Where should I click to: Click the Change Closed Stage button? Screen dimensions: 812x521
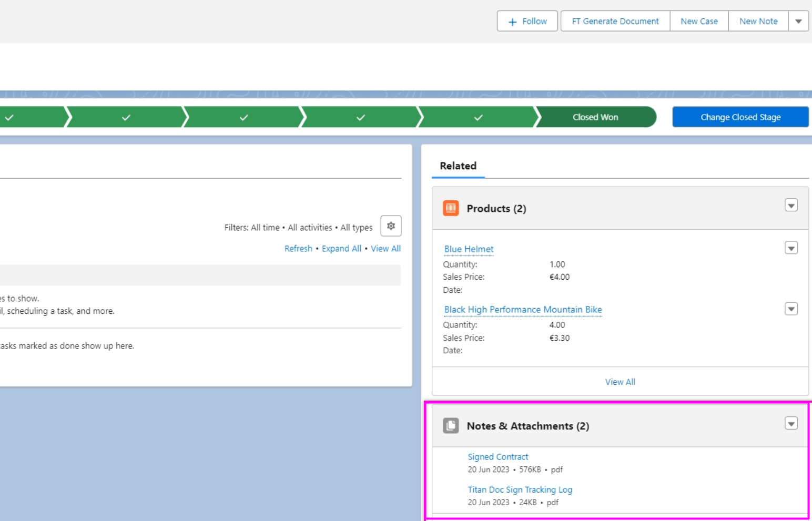[740, 117]
